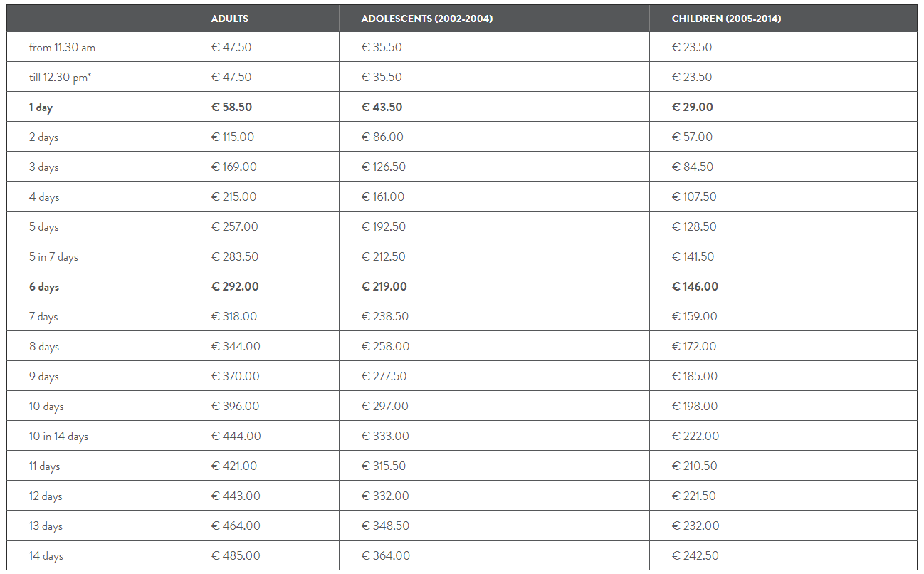The width and height of the screenshot is (924, 574).
Task: Click the ADOLESCENTS (2002-2004) column header
Action: click(x=427, y=19)
